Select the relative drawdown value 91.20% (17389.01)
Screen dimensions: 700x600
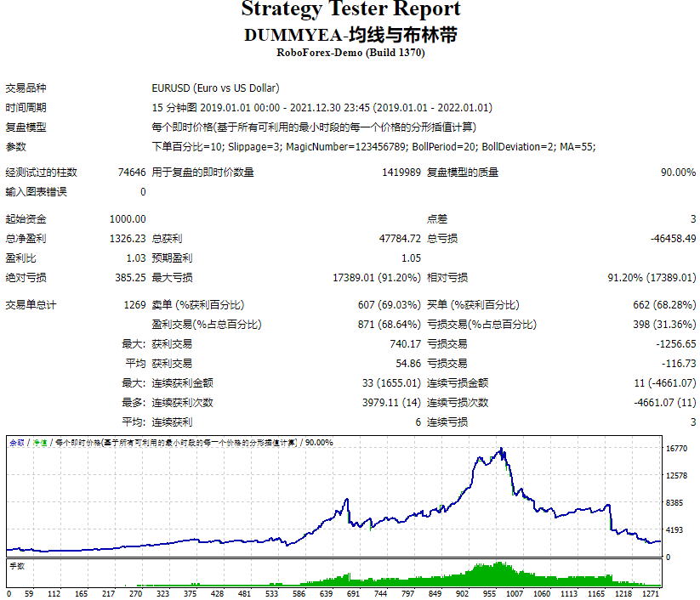652,278
